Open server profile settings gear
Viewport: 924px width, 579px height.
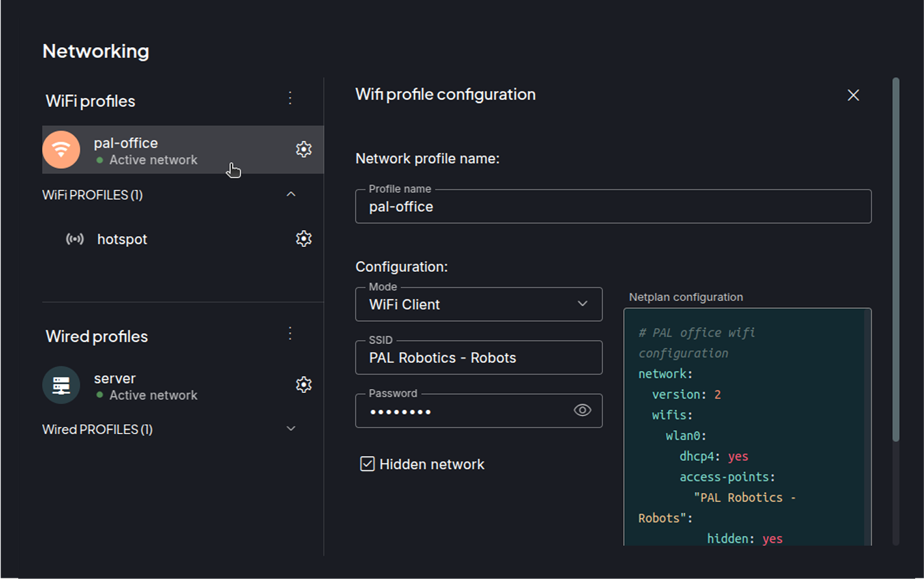(x=303, y=385)
